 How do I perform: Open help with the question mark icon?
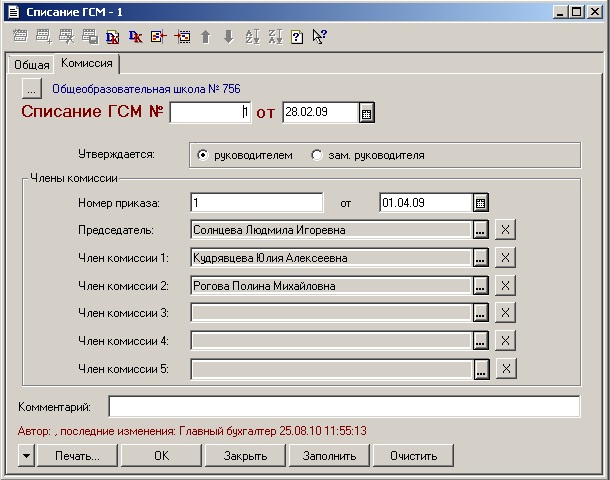click(296, 37)
